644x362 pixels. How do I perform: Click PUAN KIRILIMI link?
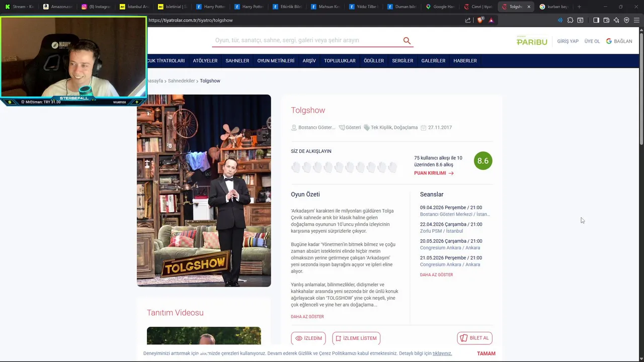coord(430,173)
